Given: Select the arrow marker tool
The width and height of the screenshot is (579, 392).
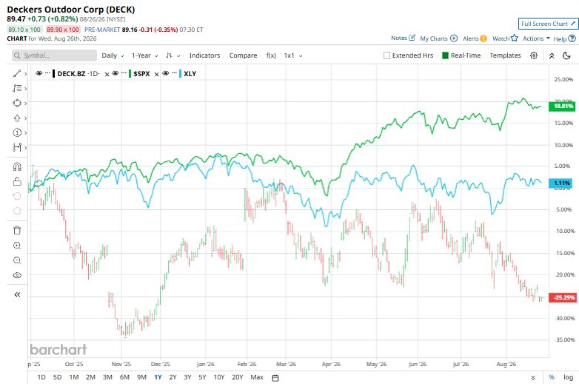Looking at the screenshot, I should coord(17,118).
